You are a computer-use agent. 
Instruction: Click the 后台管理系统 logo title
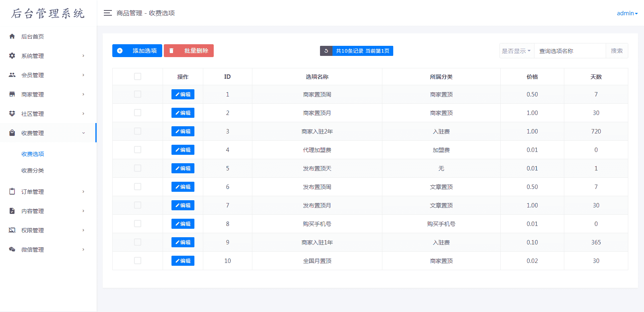(48, 13)
